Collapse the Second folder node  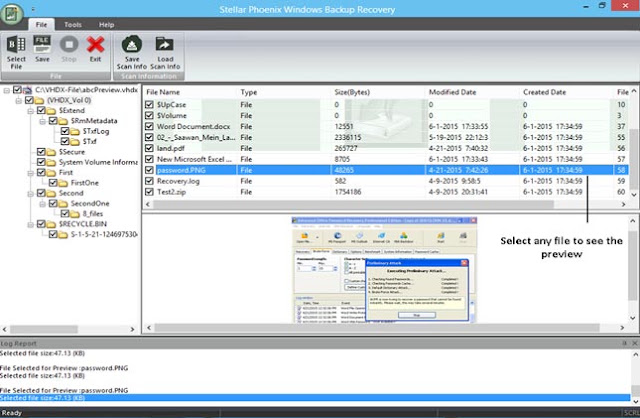pyautogui.click(x=30, y=193)
